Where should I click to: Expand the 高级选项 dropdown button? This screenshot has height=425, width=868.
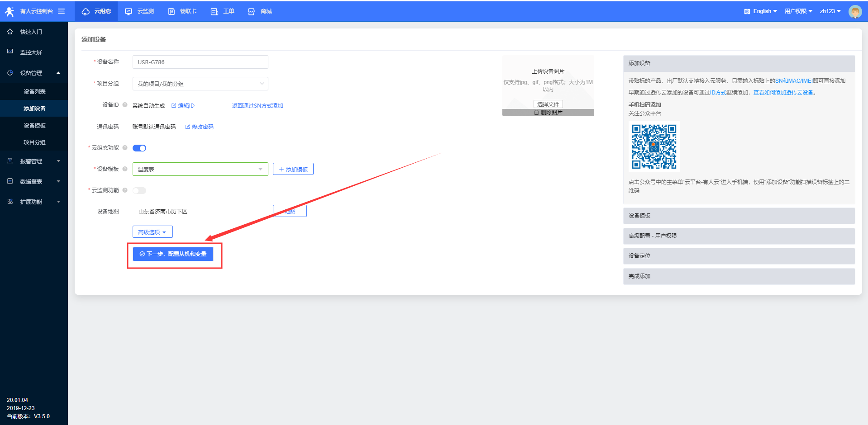153,232
